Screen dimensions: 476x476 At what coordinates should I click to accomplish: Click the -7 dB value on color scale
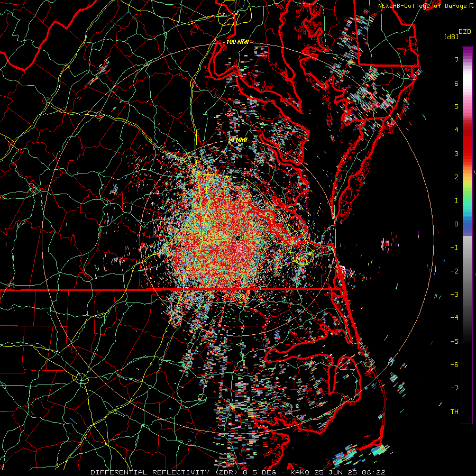(454, 388)
